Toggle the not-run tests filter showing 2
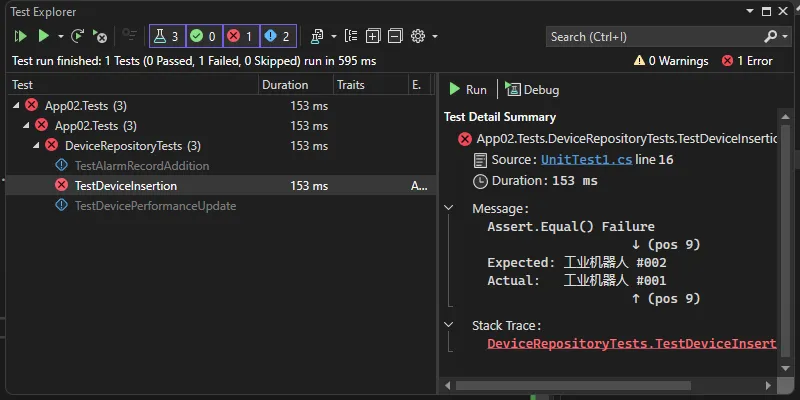Viewport: 800px width, 400px height. pyautogui.click(x=276, y=36)
